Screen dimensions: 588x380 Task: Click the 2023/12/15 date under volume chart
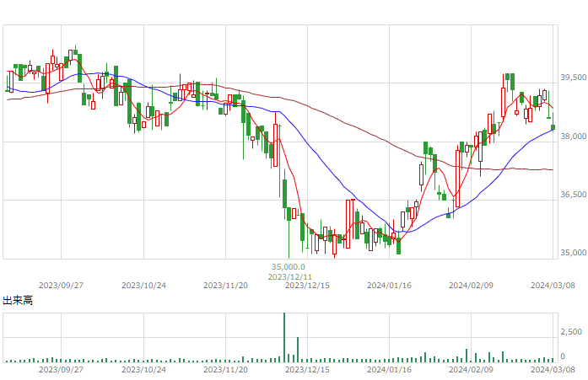(308, 370)
